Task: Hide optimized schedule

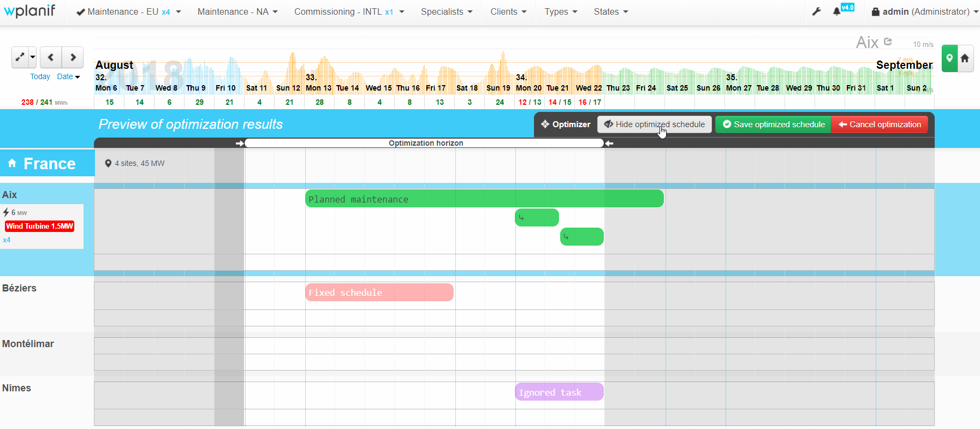Action: pos(654,124)
